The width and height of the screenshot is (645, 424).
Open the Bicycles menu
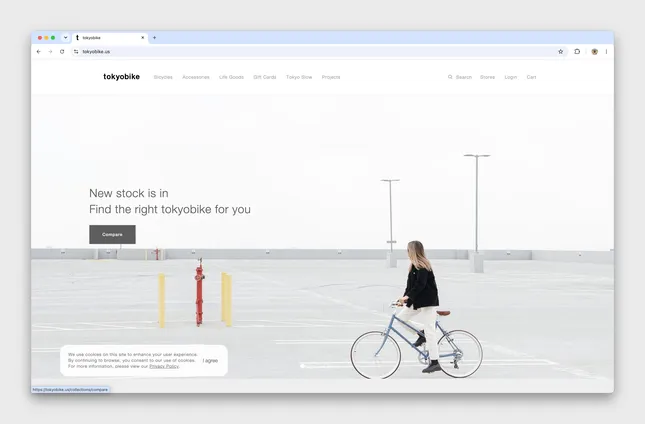(x=163, y=77)
